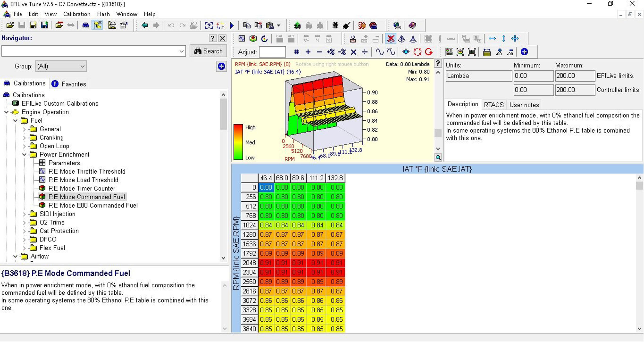This screenshot has height=342, width=644.
Task: Expand the Cranking folder
Action: click(24, 138)
